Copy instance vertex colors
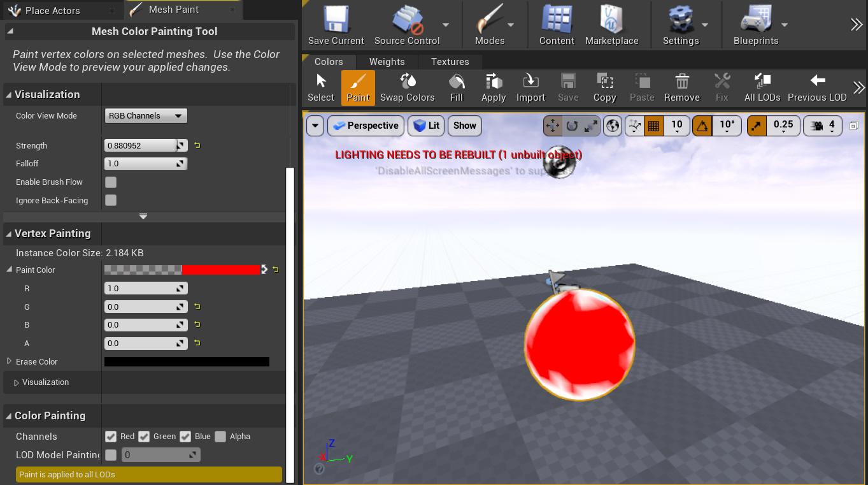868x485 pixels. click(604, 88)
